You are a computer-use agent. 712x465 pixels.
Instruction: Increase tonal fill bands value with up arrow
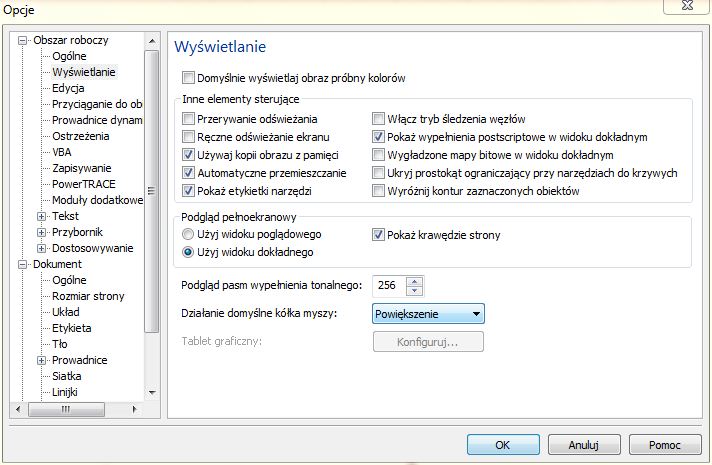point(415,281)
